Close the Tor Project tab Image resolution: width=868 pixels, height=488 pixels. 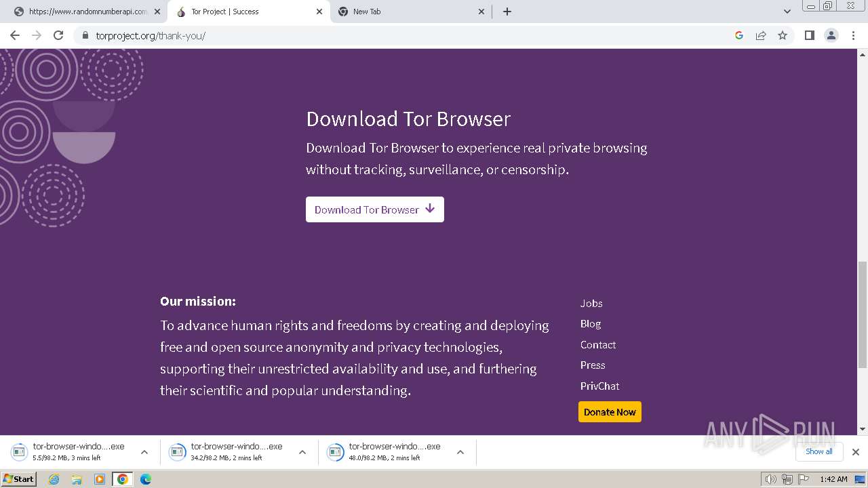pos(319,12)
